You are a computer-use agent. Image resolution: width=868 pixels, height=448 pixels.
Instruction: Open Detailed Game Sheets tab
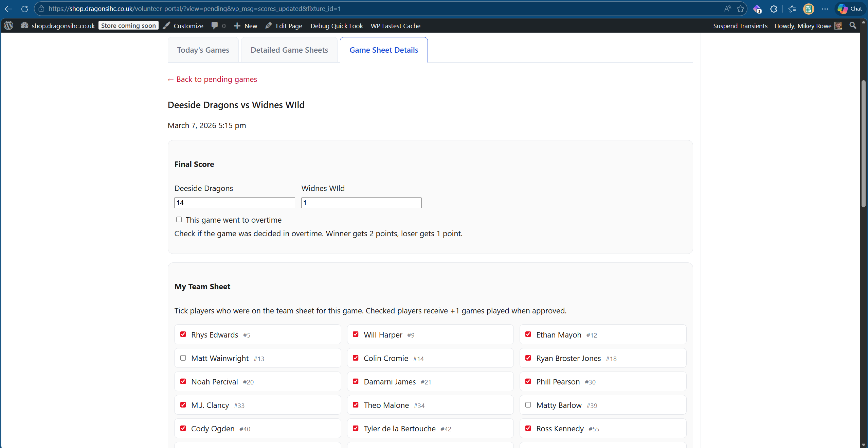coord(289,50)
